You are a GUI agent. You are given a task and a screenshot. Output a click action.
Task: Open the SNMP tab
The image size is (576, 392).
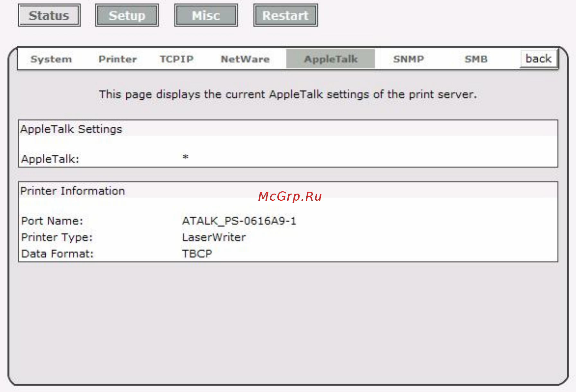(409, 59)
